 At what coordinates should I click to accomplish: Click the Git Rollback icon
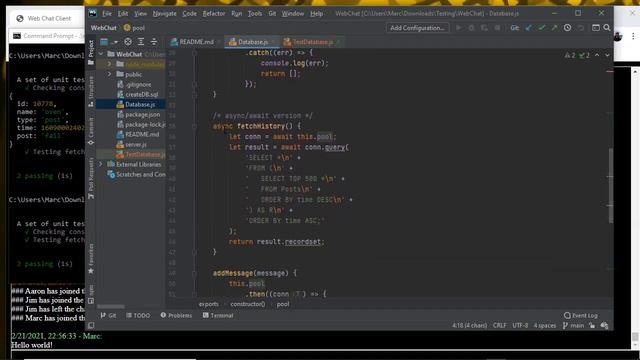[x=580, y=28]
